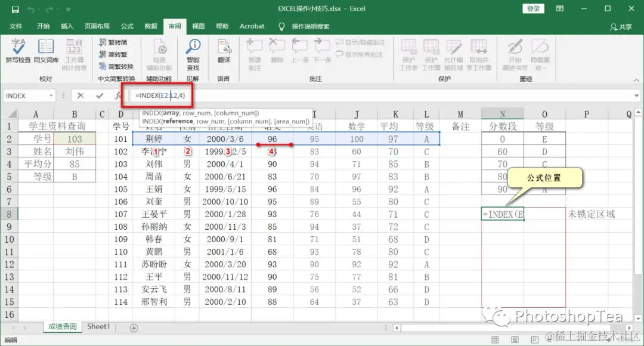Collapse the ribbon with the chevron
Image resolution: width=644 pixels, height=346 pixels.
tap(636, 80)
